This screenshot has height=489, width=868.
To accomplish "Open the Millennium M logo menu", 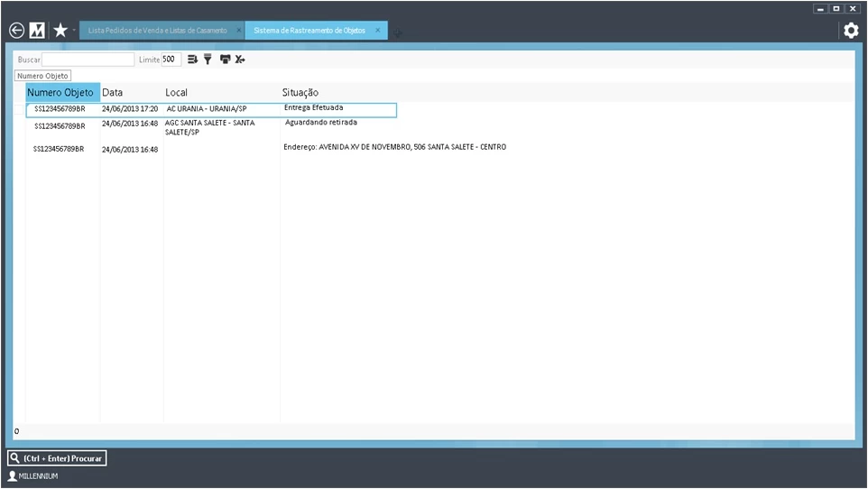I will pos(37,31).
